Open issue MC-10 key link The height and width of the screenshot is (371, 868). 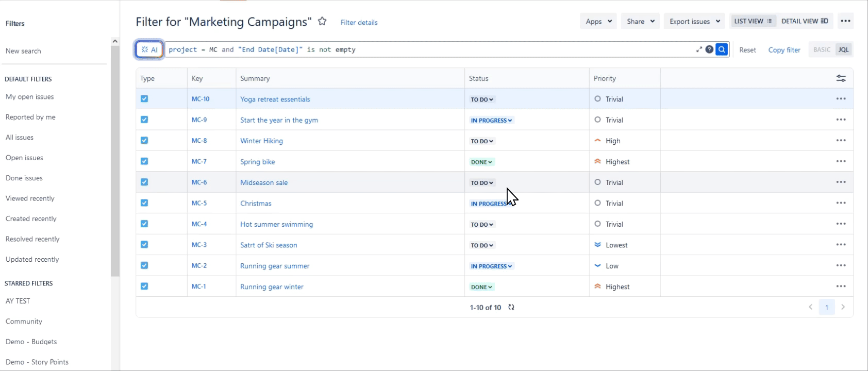[201, 99]
